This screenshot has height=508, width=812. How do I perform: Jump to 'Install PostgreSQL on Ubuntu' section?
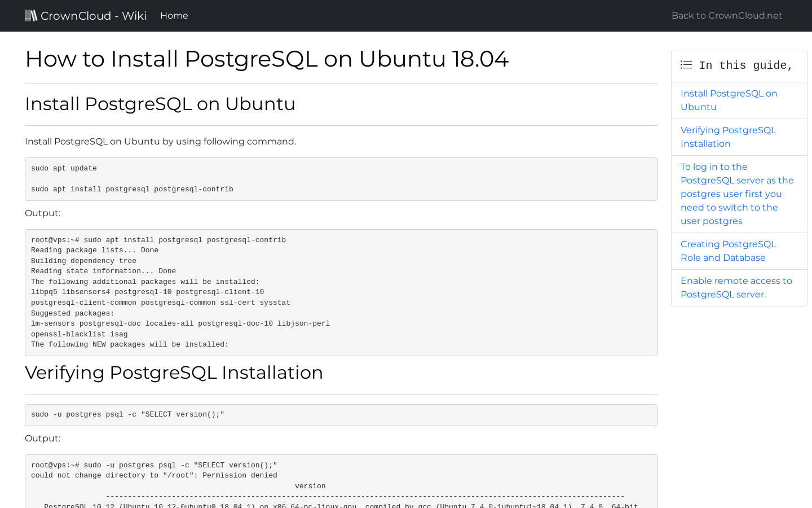point(729,100)
